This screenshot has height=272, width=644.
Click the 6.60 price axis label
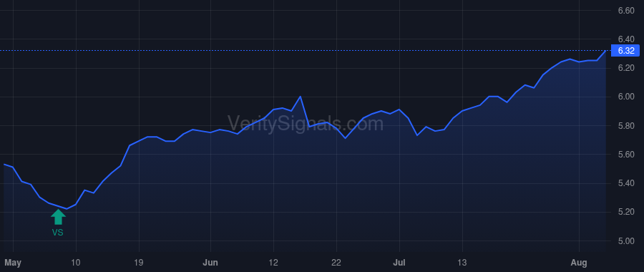[x=626, y=10]
